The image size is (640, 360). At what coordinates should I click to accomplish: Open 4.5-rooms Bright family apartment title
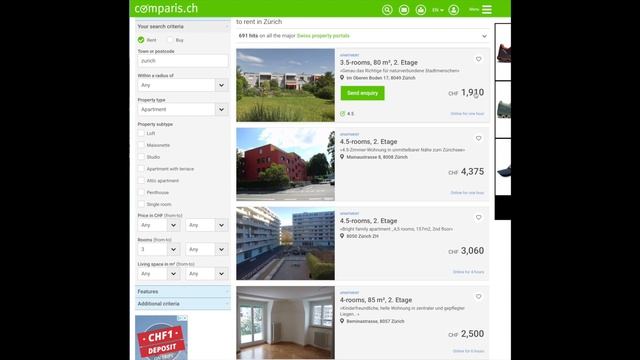click(369, 221)
